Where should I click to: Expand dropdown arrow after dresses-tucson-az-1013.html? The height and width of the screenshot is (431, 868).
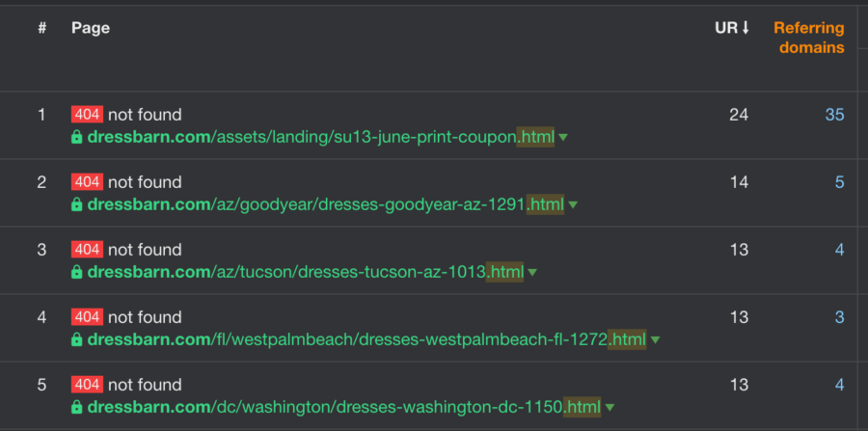point(532,272)
